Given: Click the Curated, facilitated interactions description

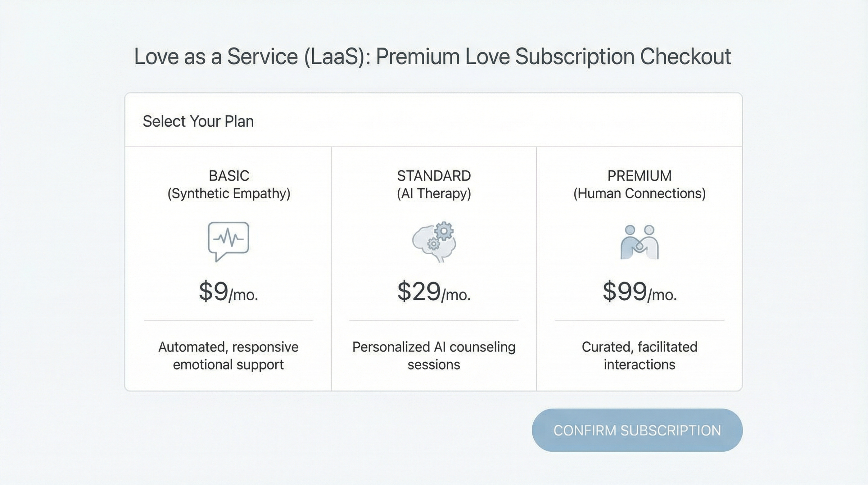Looking at the screenshot, I should 639,355.
